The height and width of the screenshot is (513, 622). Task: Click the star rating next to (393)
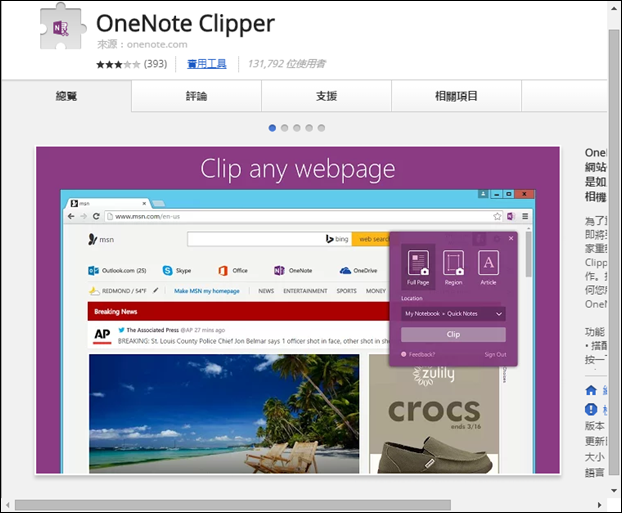point(118,64)
